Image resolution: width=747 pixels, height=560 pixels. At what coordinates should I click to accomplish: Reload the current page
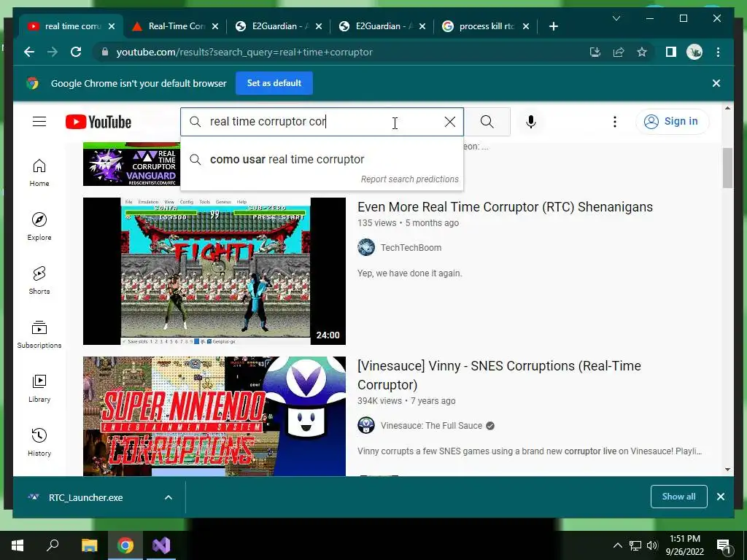coord(76,52)
